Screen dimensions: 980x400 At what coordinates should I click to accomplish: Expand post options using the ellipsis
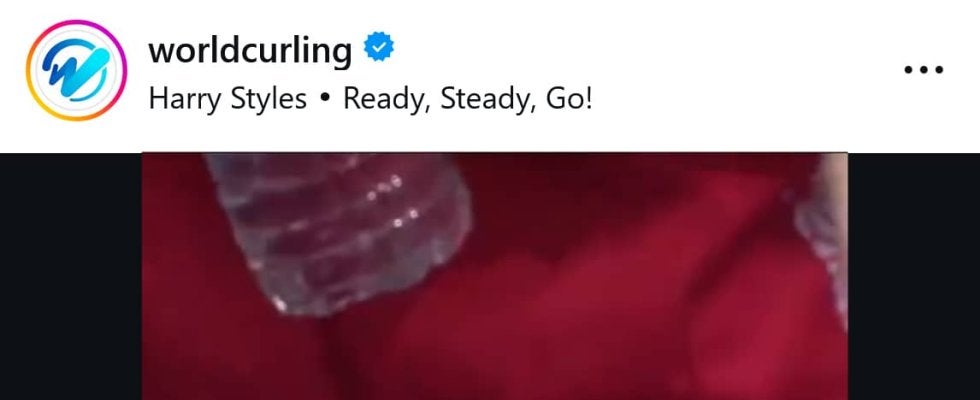pyautogui.click(x=924, y=69)
